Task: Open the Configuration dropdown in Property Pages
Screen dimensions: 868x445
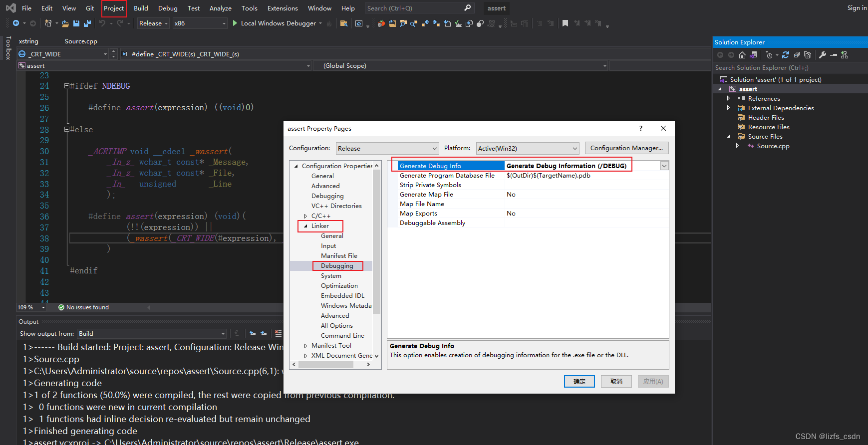Action: click(x=387, y=148)
